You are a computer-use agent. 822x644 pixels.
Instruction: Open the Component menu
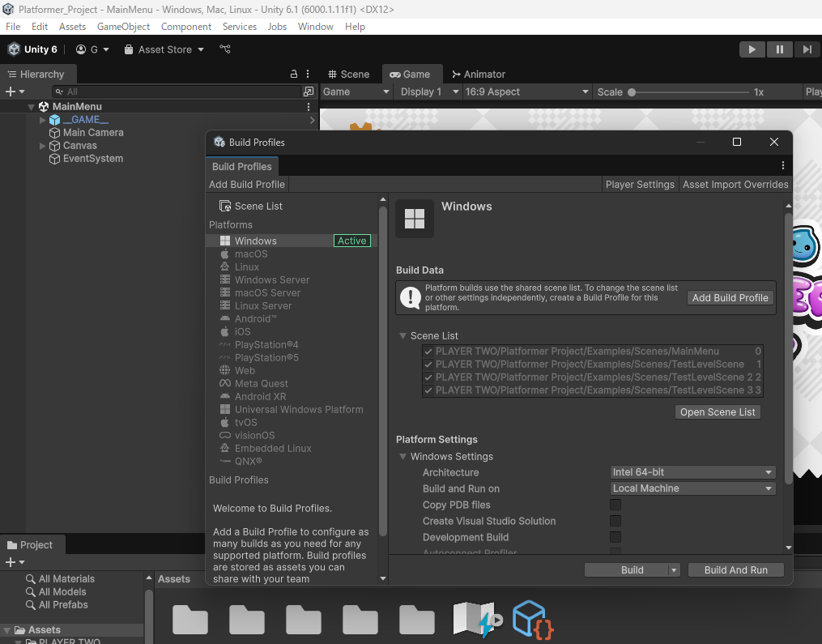tap(186, 26)
